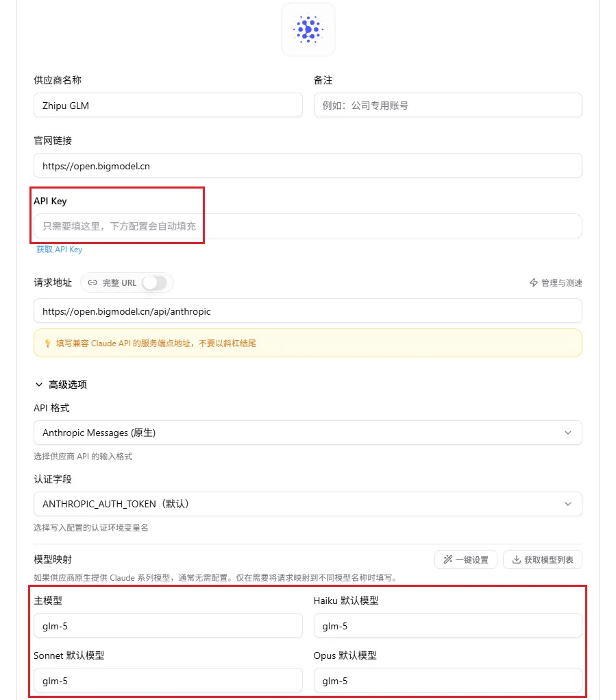Click the lightbulb hint icon
This screenshot has height=700, width=616.
[48, 343]
